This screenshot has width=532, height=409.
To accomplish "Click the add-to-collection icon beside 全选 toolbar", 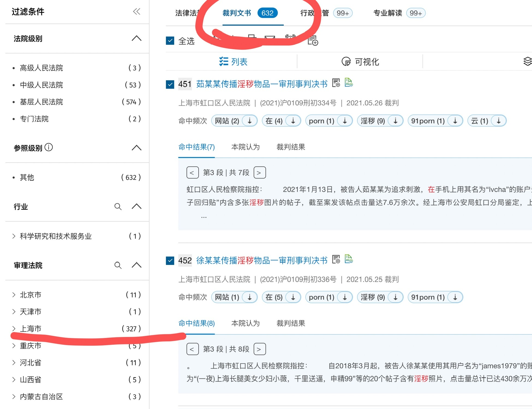I will [313, 41].
